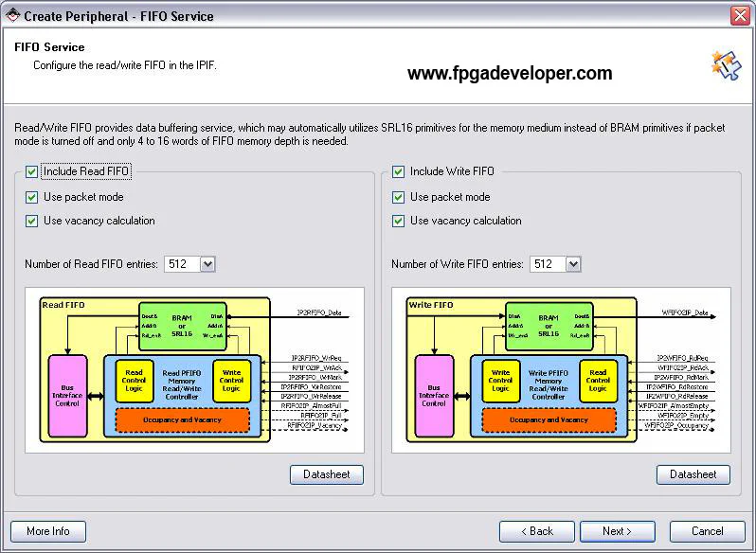
Task: Click the orange Occupancy and Vacancy block in Read FIFO
Action: 182,419
